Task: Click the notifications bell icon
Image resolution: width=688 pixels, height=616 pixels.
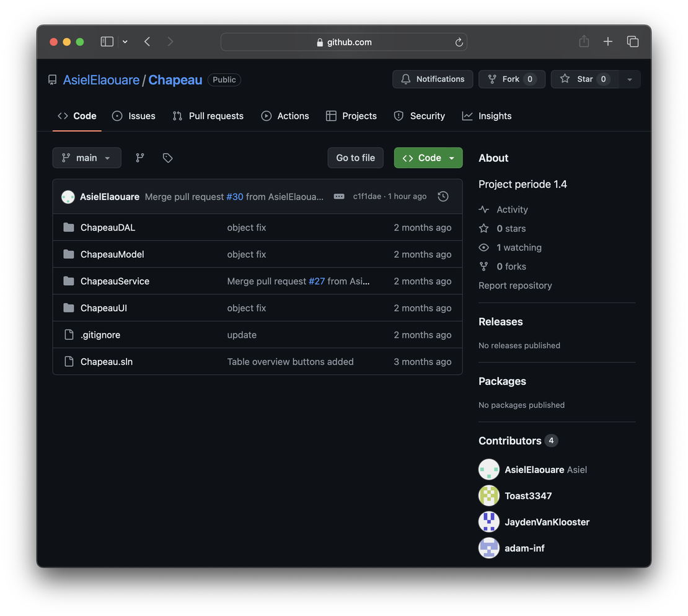Action: point(405,79)
